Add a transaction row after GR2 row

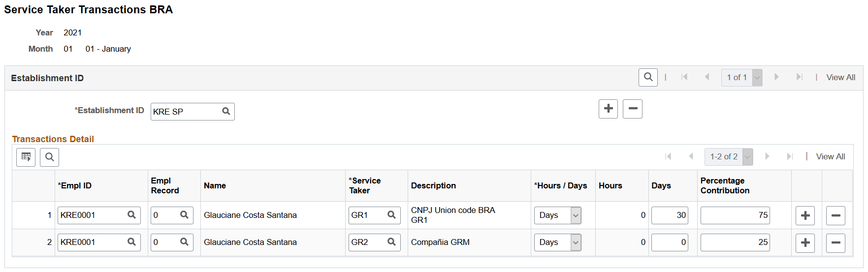[x=805, y=243]
